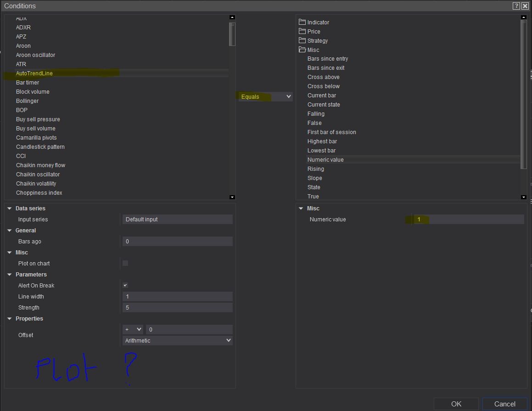This screenshot has width=532, height=411.
Task: Click the Input series field
Action: 178,220
